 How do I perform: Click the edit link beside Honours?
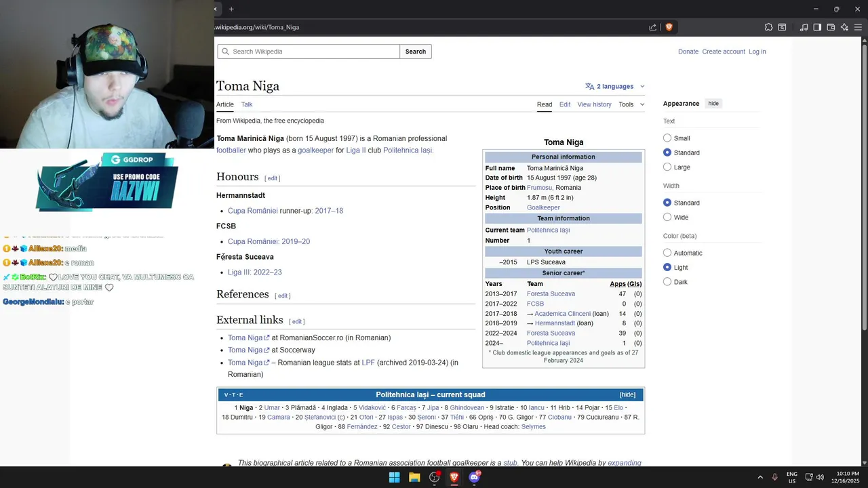coord(273,178)
